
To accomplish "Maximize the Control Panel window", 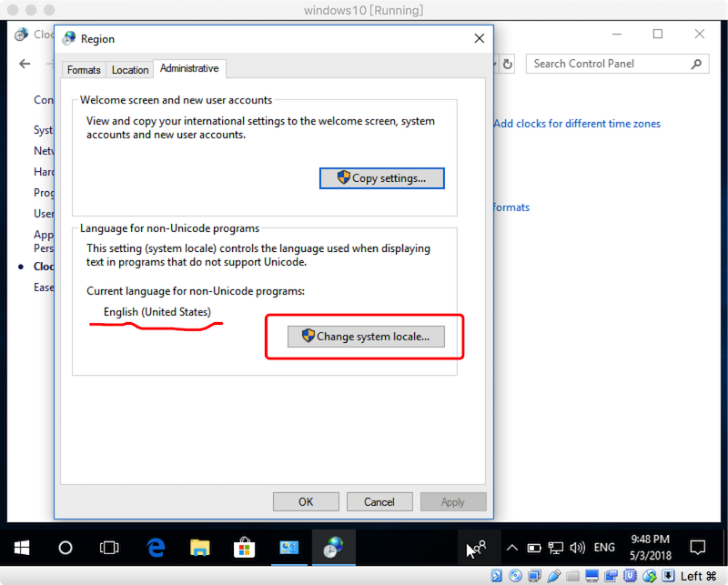I will pyautogui.click(x=657, y=34).
